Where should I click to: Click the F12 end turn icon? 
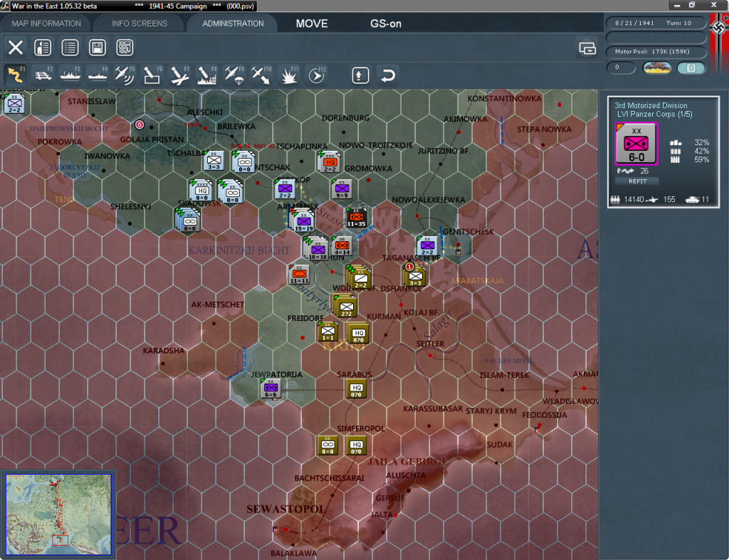(316, 75)
